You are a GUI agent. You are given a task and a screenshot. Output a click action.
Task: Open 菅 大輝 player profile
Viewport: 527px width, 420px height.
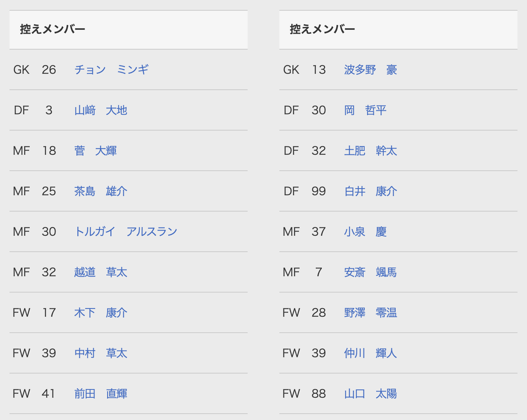95,151
